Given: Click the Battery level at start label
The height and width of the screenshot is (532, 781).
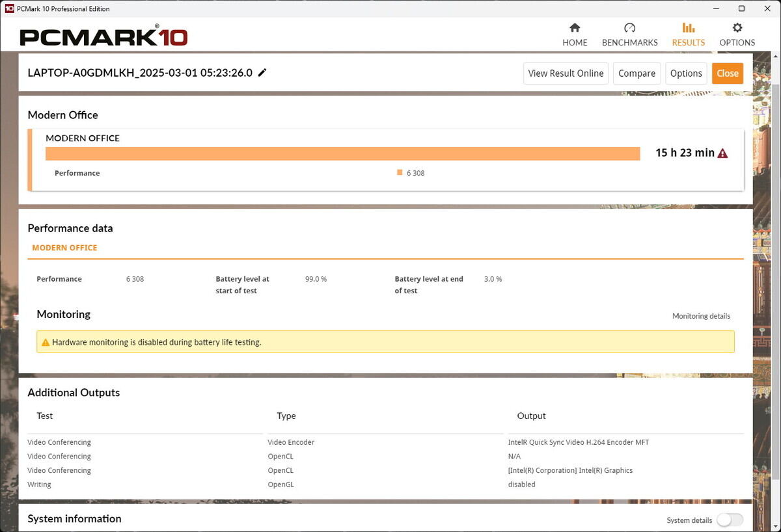Looking at the screenshot, I should click(242, 285).
